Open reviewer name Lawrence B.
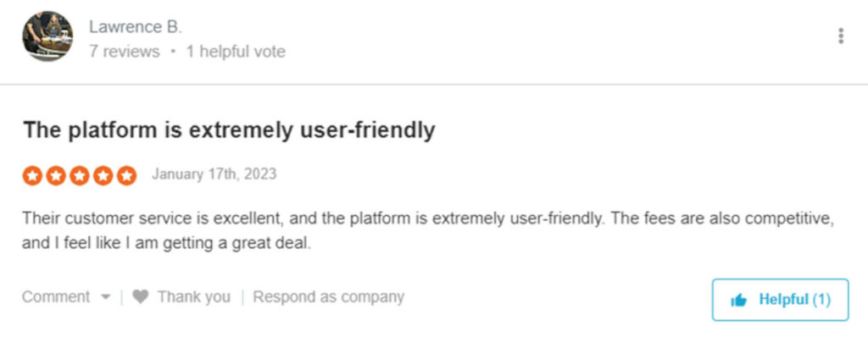Viewport: 868px width, 348px height. (x=136, y=26)
